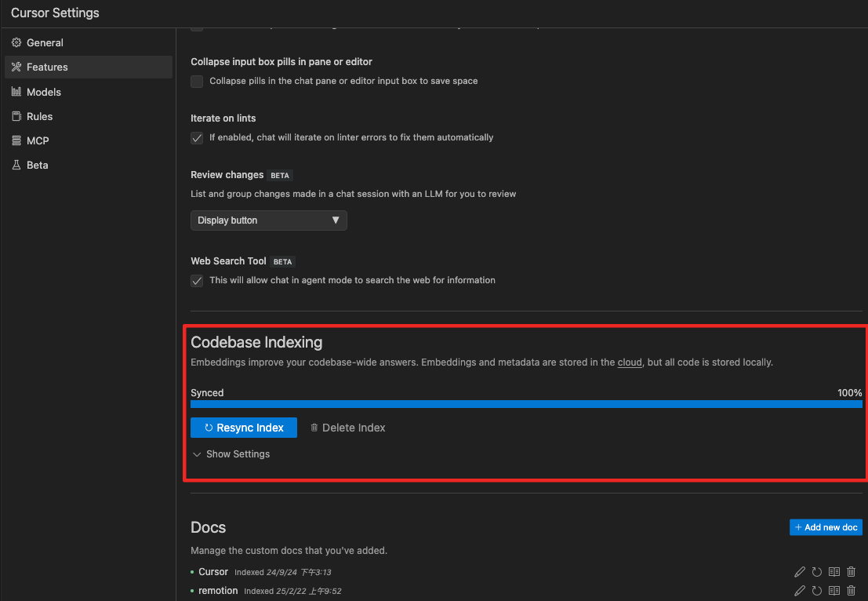Disable the Web Search Tool checkbox
This screenshot has width=868, height=601.
[197, 281]
